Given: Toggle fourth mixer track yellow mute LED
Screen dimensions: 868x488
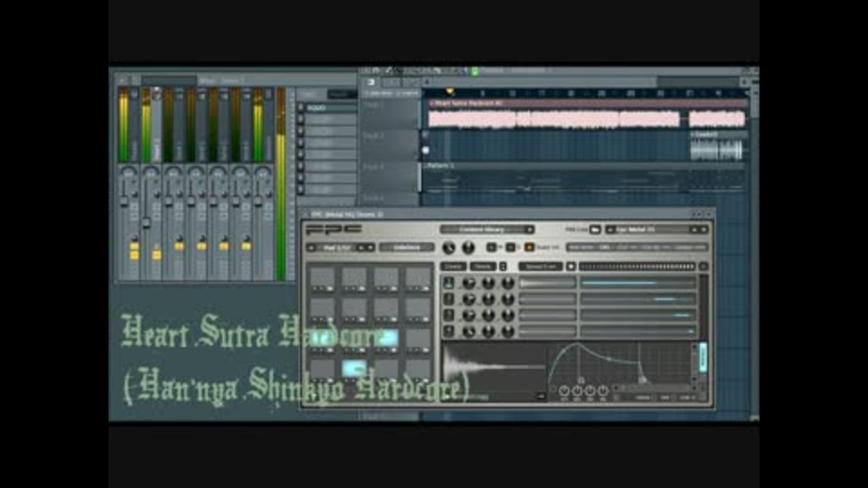Looking at the screenshot, I should coord(202,246).
